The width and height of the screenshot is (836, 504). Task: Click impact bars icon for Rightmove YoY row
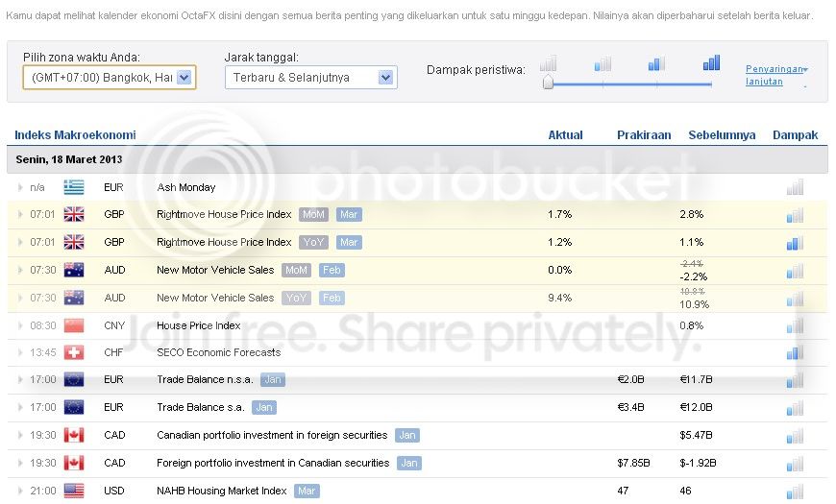point(795,243)
